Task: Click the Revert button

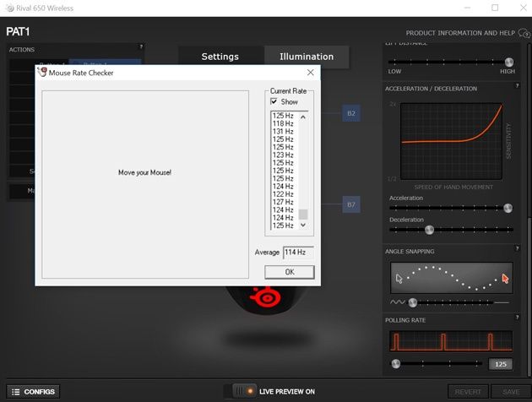Action: 468,392
